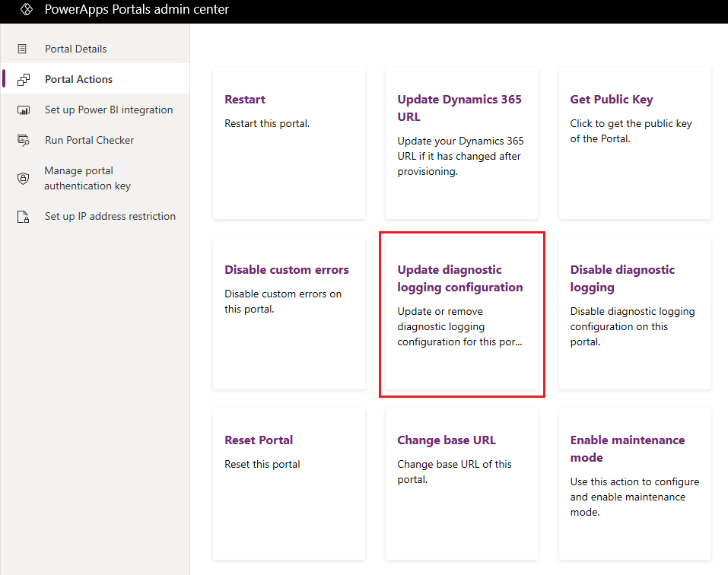Click the Portal Checker icon in sidebar
This screenshot has height=575, width=728.
[24, 140]
